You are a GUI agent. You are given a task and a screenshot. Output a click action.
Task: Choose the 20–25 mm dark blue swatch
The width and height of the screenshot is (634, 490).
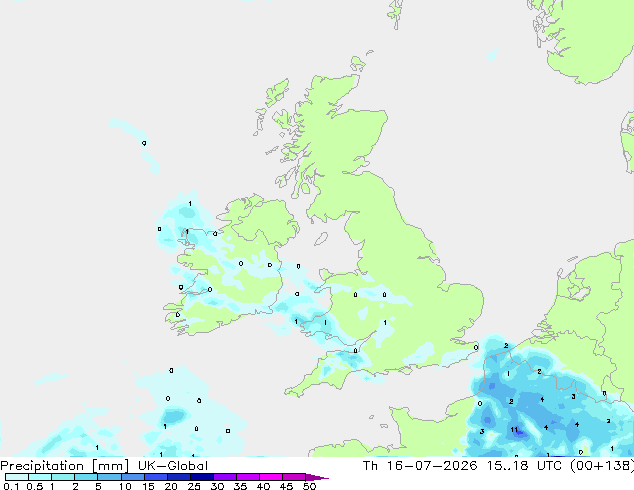pyautogui.click(x=178, y=477)
